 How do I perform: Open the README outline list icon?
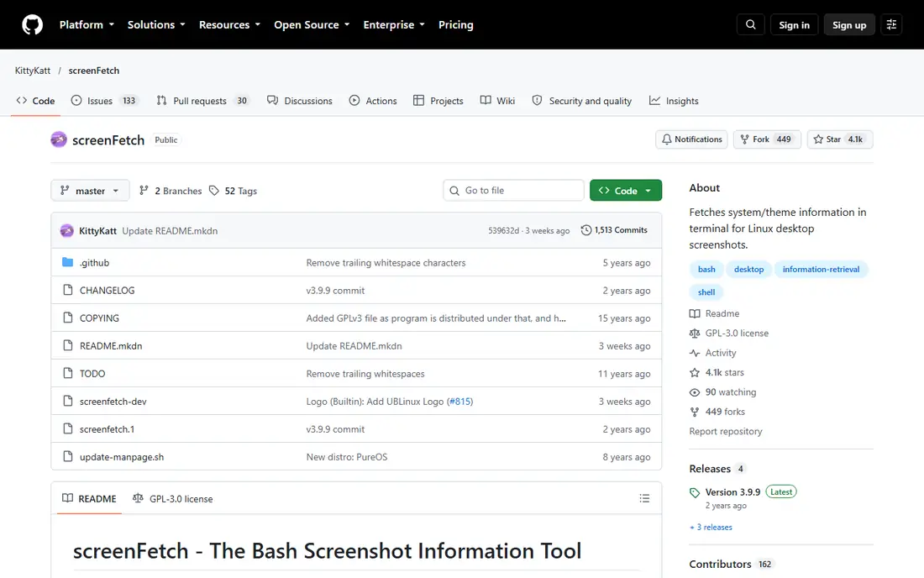pyautogui.click(x=644, y=498)
